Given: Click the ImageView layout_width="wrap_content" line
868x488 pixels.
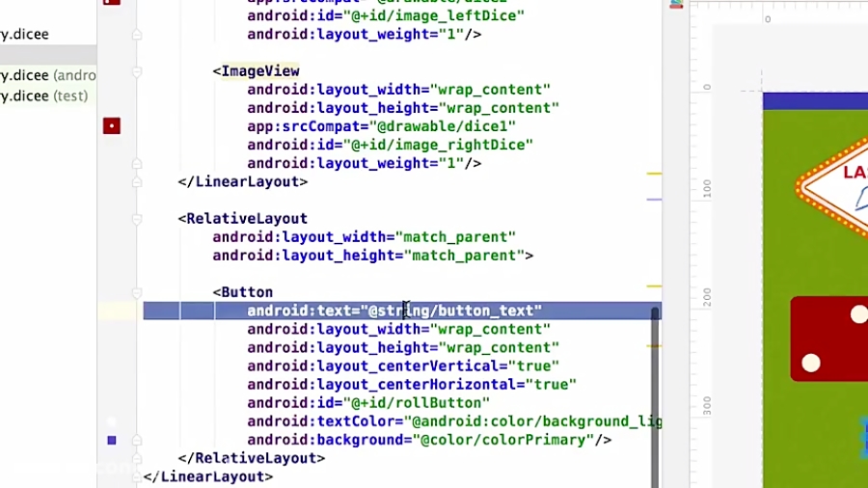Looking at the screenshot, I should 399,90.
